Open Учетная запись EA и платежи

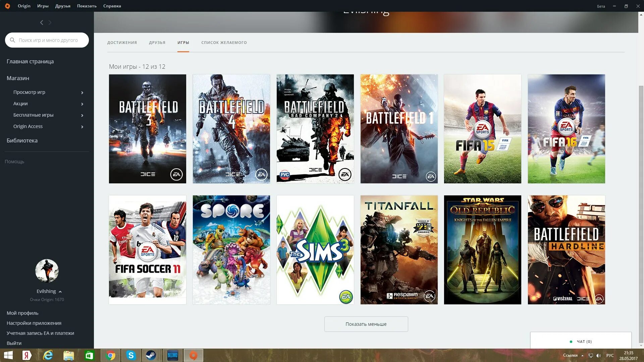point(40,333)
